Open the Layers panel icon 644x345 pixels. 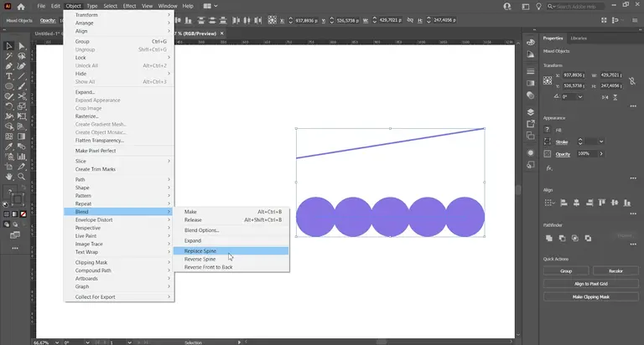click(x=531, y=112)
